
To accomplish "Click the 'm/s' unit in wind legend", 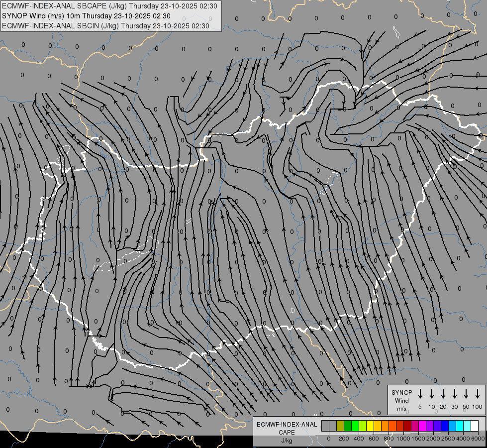I will [x=401, y=409].
